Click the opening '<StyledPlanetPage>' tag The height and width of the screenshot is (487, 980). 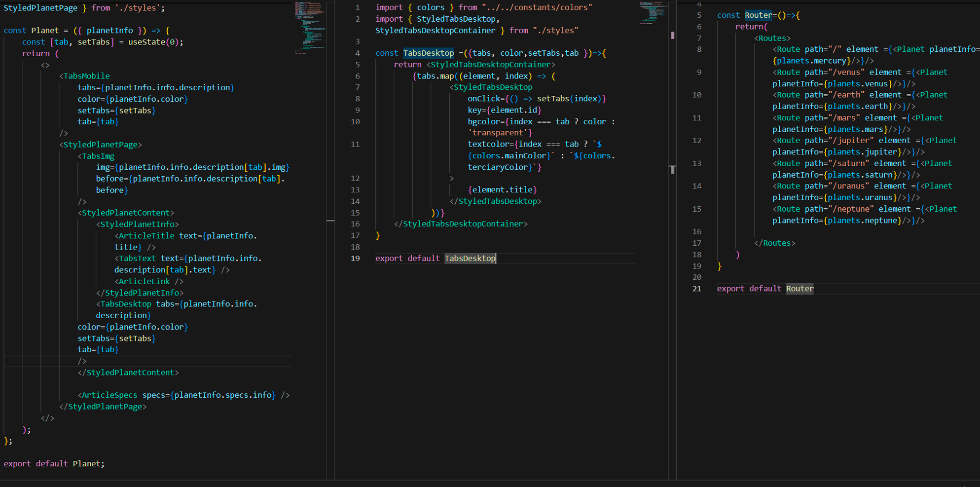pyautogui.click(x=101, y=145)
